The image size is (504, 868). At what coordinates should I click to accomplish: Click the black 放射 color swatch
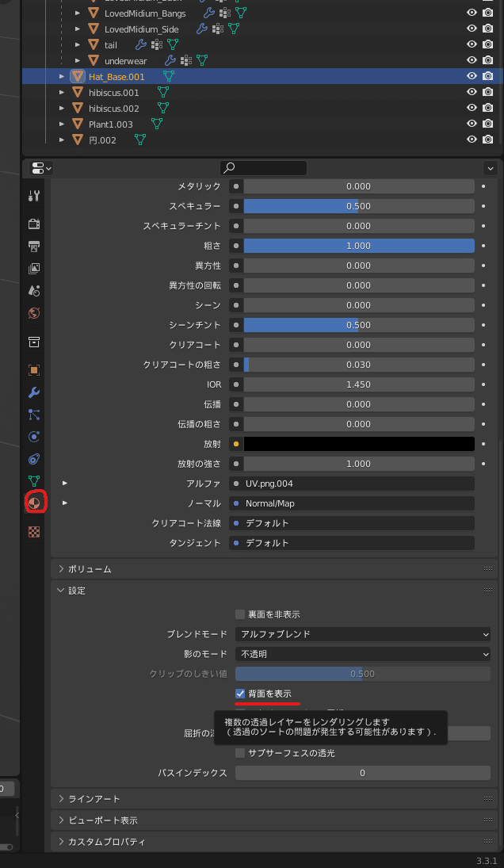pyautogui.click(x=358, y=444)
